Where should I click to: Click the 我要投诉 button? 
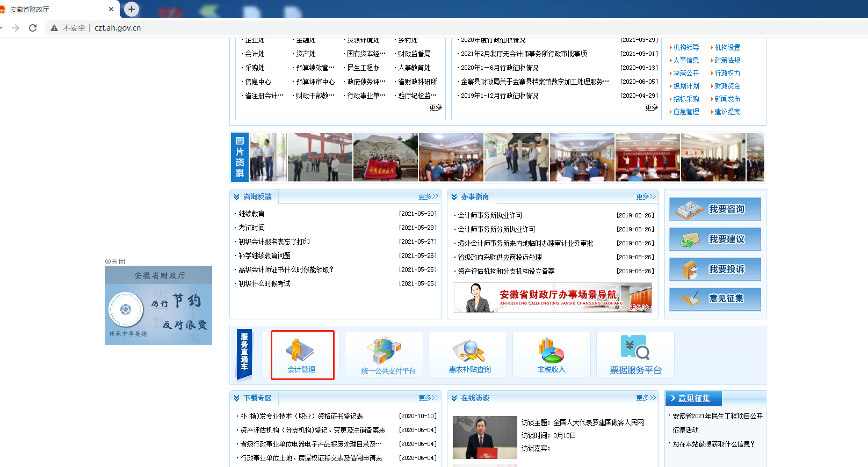click(715, 269)
